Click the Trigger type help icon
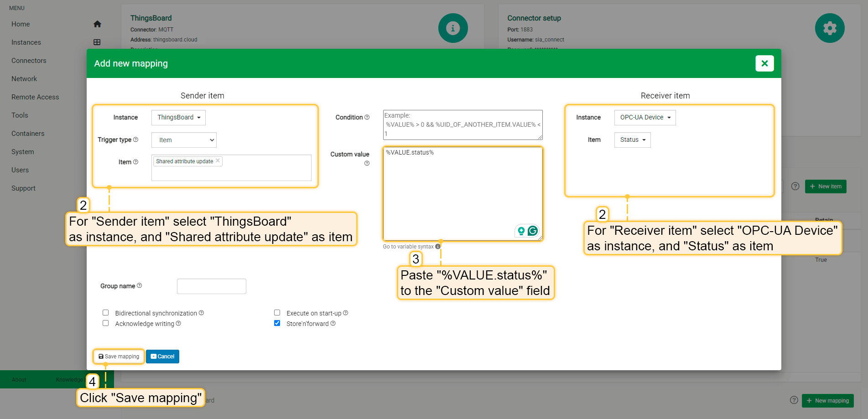The width and height of the screenshot is (868, 419). point(135,140)
